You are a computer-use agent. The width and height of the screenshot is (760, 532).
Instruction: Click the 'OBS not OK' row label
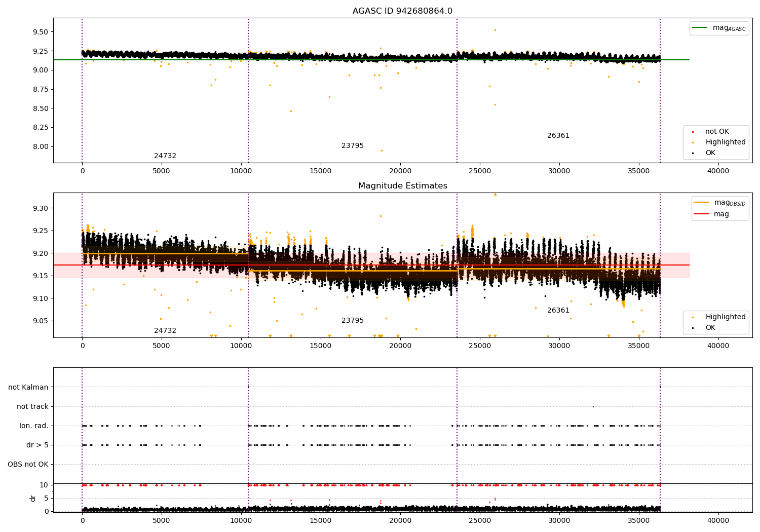point(28,465)
